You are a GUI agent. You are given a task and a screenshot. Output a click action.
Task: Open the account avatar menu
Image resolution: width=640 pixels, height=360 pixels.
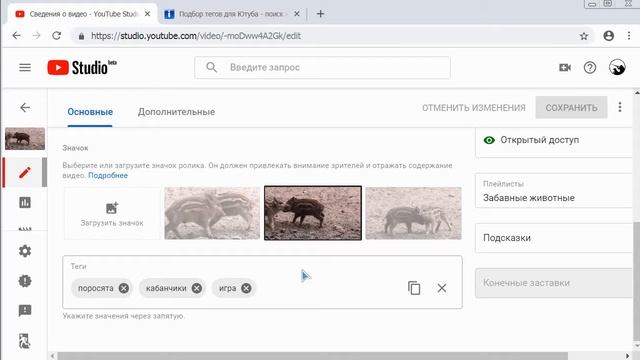(x=617, y=67)
